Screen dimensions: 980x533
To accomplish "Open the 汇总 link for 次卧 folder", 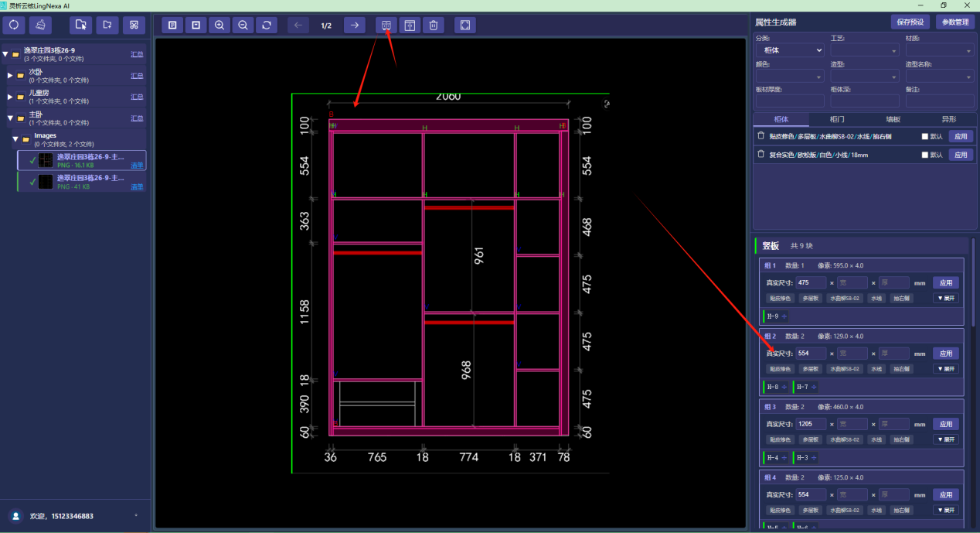I will (137, 76).
